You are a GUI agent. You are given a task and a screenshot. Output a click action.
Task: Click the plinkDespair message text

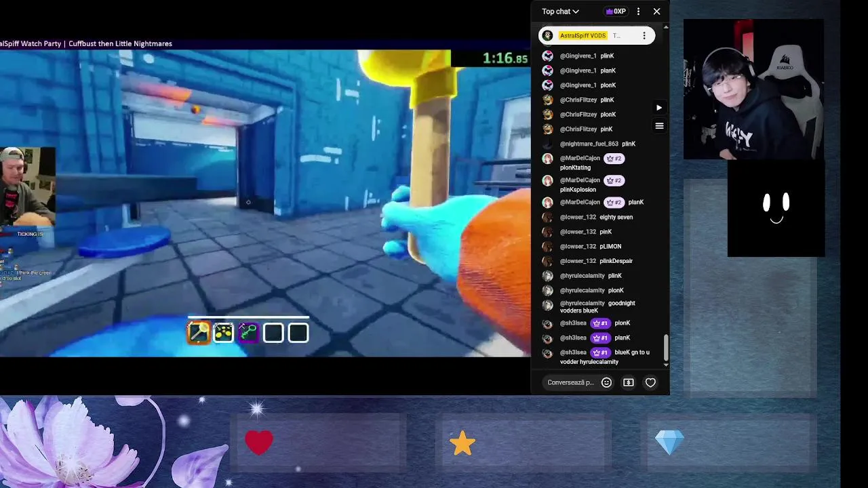(x=616, y=261)
